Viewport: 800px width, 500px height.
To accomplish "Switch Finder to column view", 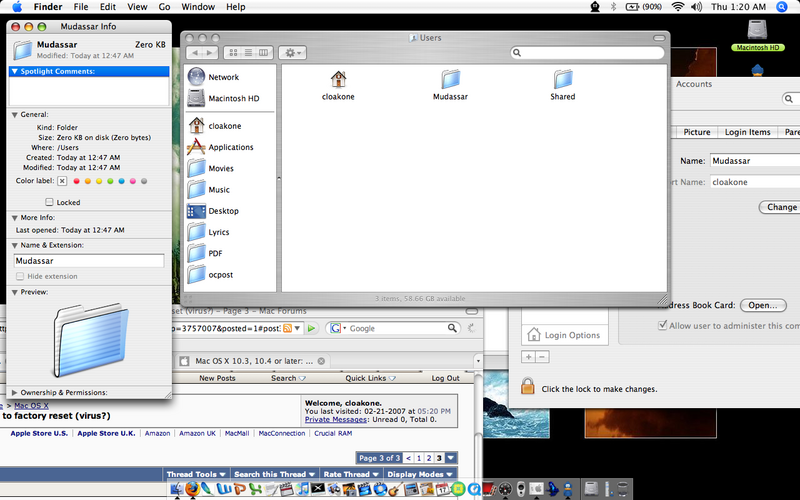I will click(x=263, y=53).
